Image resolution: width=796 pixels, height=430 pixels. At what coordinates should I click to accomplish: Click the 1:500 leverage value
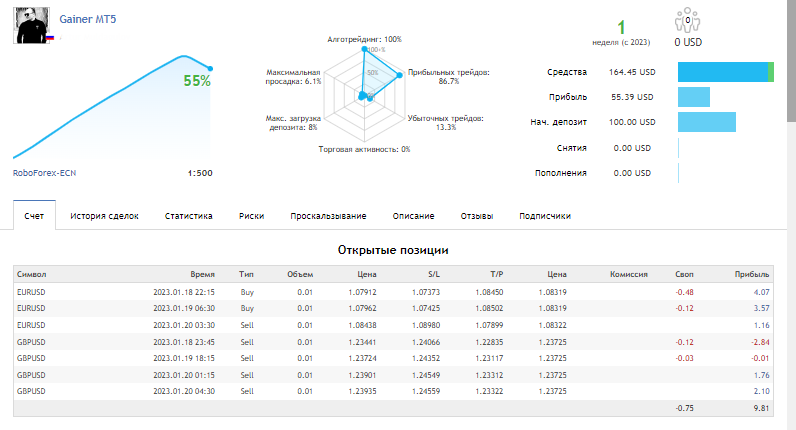pyautogui.click(x=200, y=173)
